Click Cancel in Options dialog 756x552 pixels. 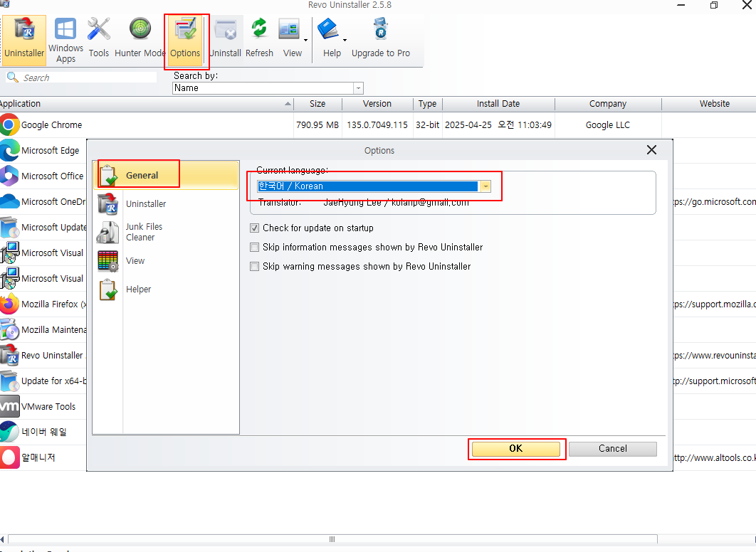click(613, 448)
